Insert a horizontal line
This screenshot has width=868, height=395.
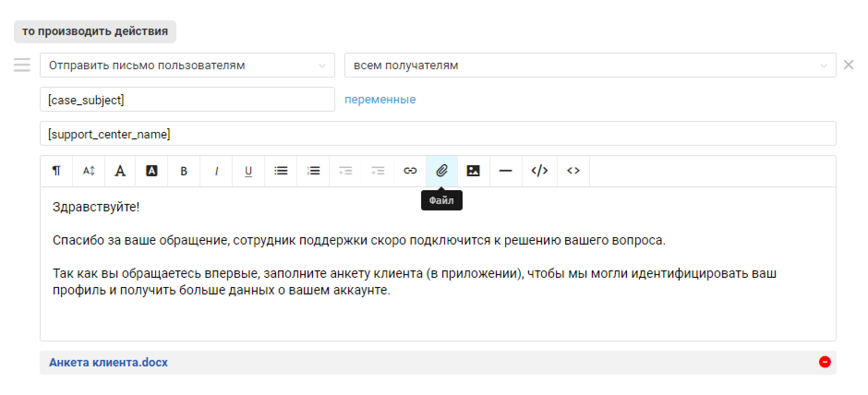[x=506, y=171]
